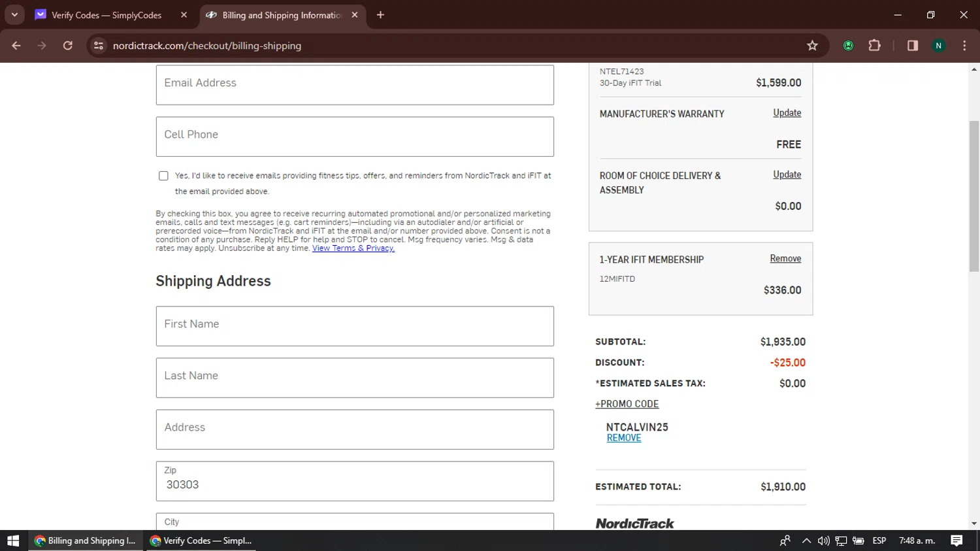Switch to Billing and Shipping taskbar window

point(86,541)
